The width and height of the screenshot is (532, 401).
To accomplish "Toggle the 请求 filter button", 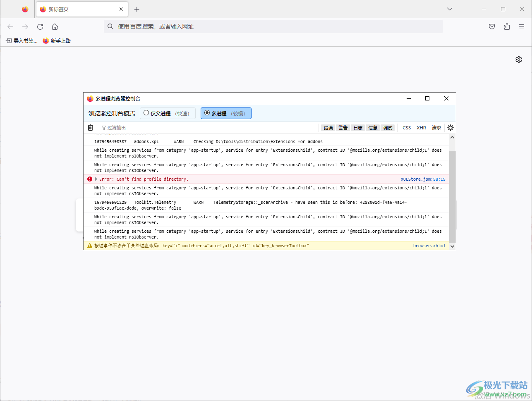I will click(436, 128).
